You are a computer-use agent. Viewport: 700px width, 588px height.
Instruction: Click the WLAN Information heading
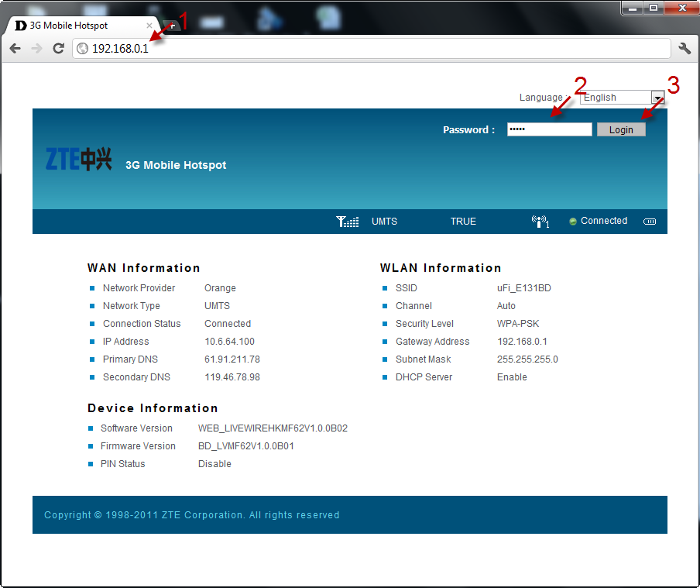tap(441, 267)
